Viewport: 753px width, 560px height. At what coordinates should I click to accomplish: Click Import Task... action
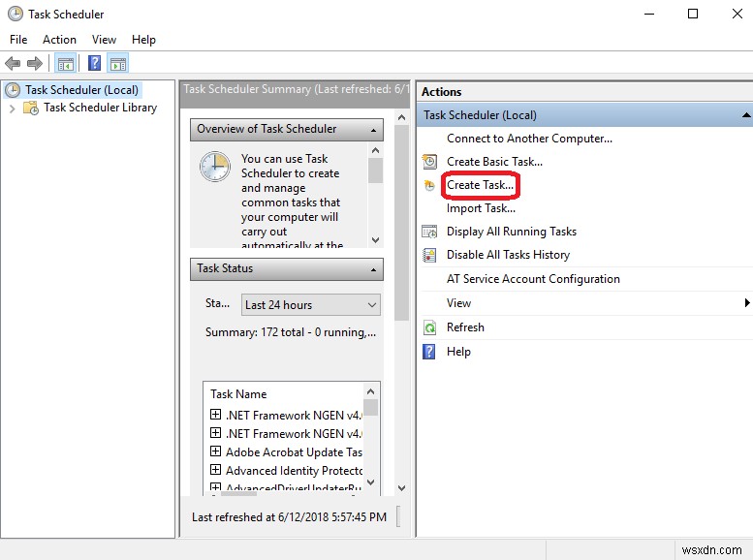point(481,208)
